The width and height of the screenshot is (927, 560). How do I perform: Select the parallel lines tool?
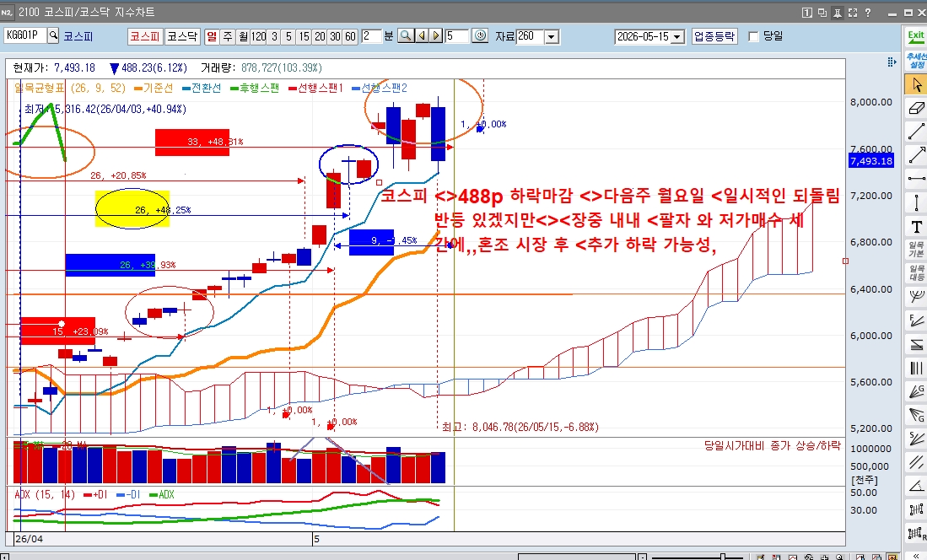(916, 462)
